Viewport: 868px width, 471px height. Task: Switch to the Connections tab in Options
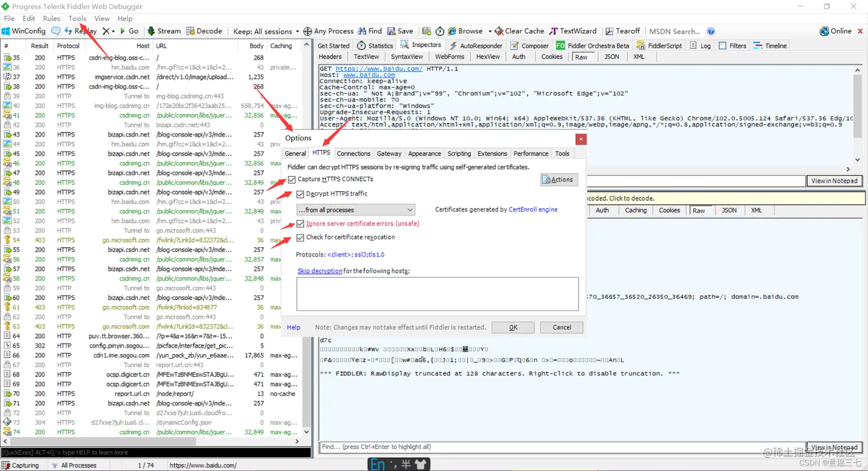click(x=354, y=154)
